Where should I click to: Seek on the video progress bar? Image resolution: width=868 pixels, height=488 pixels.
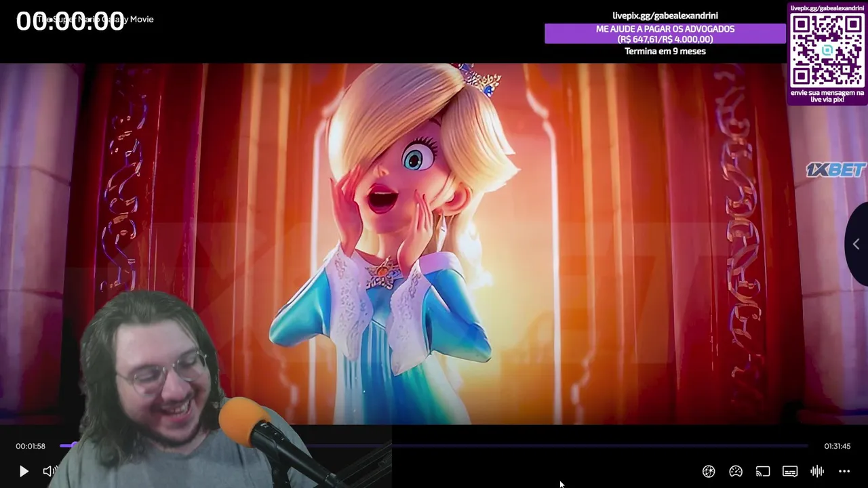pos(434,446)
